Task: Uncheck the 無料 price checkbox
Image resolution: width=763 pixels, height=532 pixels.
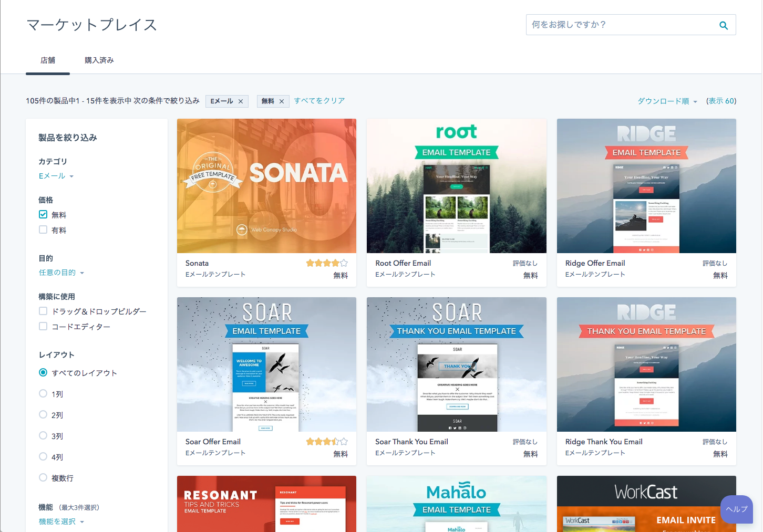Action: [x=43, y=214]
